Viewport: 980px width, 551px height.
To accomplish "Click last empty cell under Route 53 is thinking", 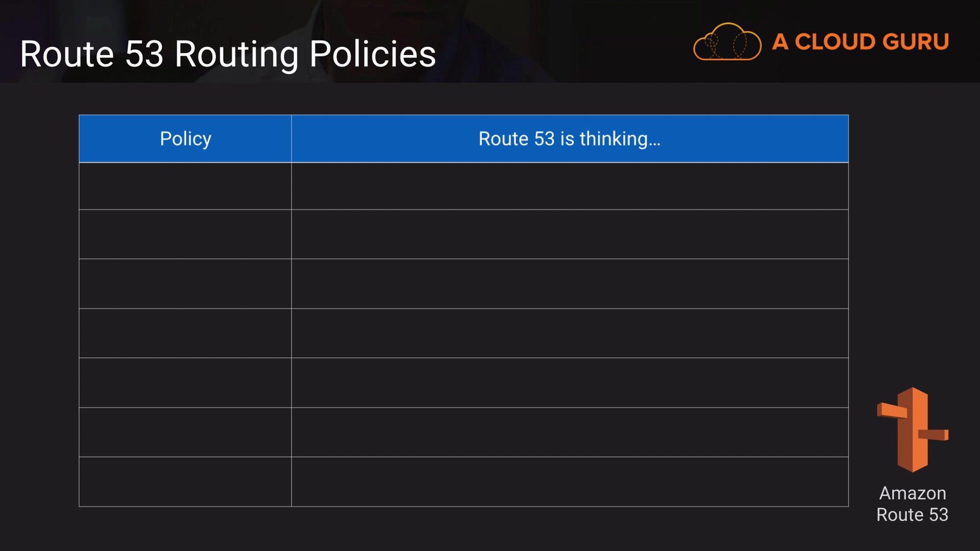I will (570, 482).
